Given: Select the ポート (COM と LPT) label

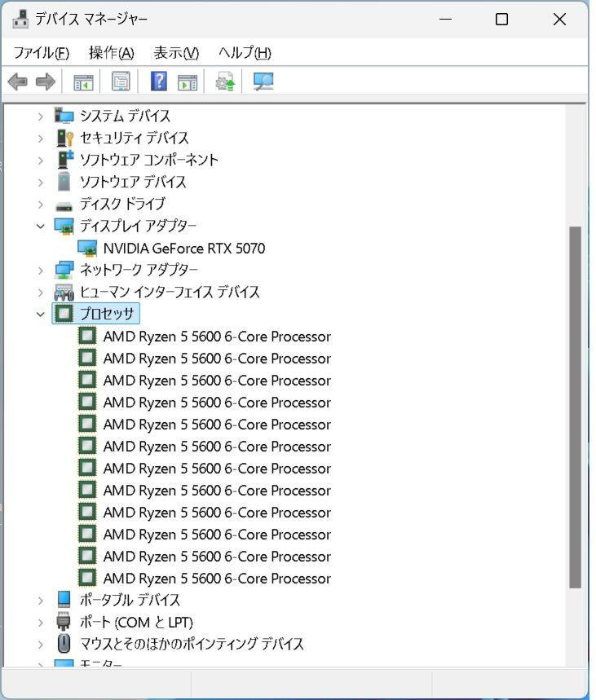Looking at the screenshot, I should click(136, 623).
